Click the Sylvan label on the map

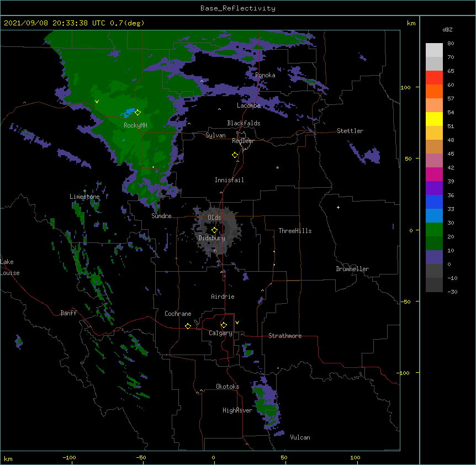pos(215,135)
